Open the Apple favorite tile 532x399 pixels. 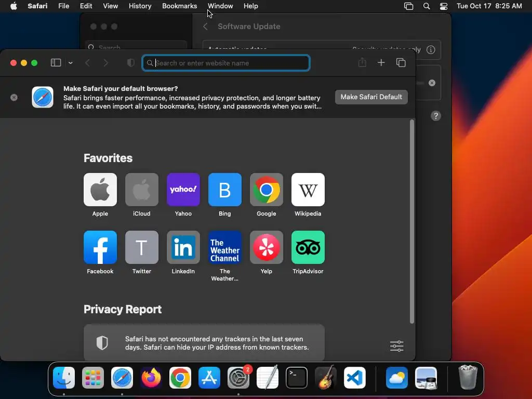point(100,190)
